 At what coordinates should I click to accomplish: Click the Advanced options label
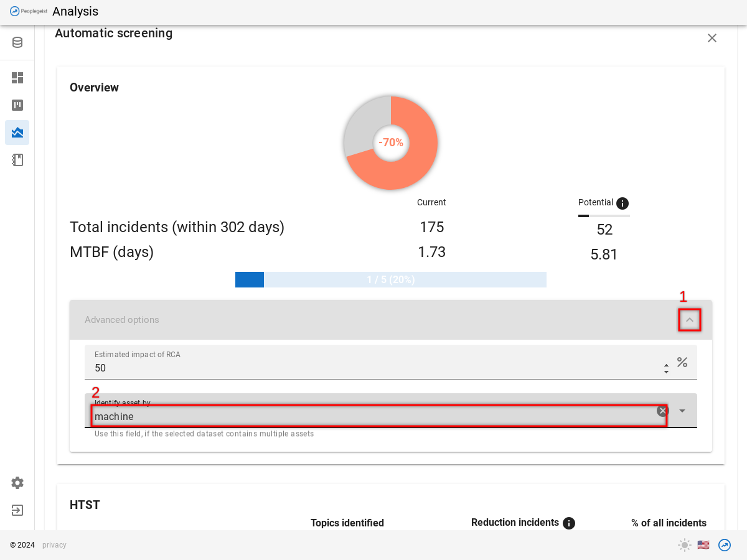click(122, 320)
